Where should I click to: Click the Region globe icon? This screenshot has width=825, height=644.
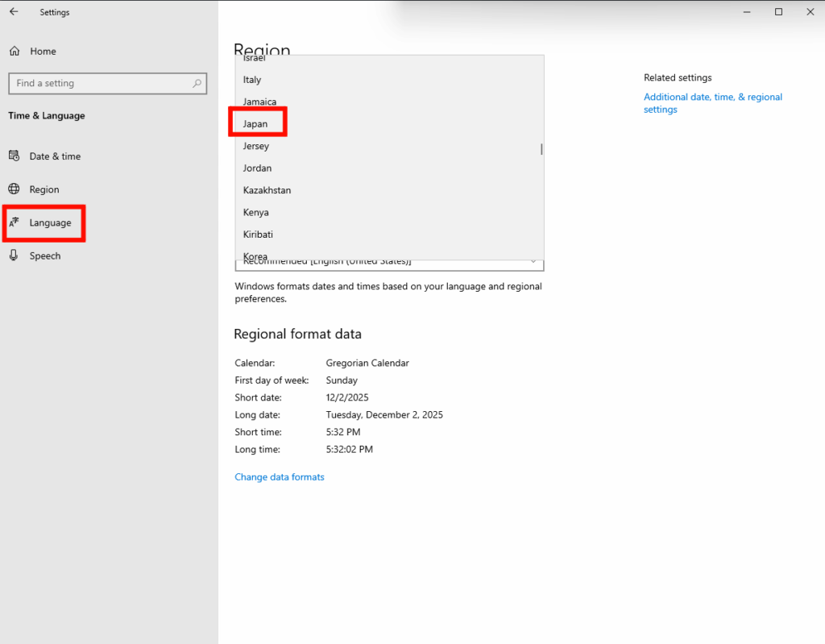coord(15,189)
